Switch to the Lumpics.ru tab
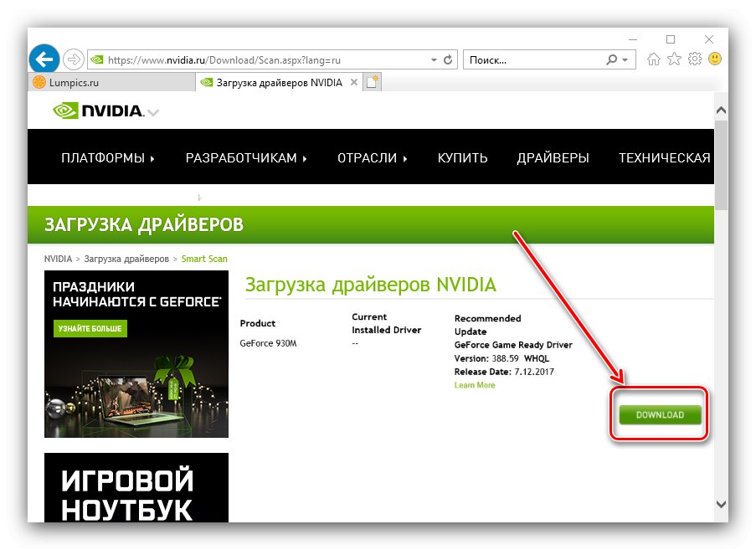Image resolution: width=756 pixels, height=550 pixels. tap(112, 82)
